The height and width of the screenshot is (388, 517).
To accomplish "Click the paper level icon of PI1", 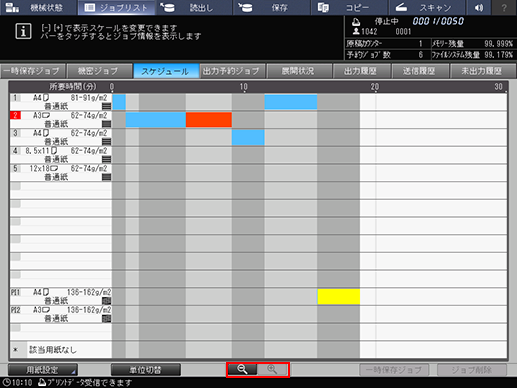I will [x=106, y=301].
